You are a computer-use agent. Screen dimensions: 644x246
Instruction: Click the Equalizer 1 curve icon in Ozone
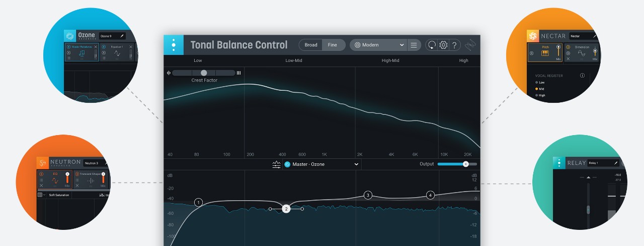tap(117, 53)
